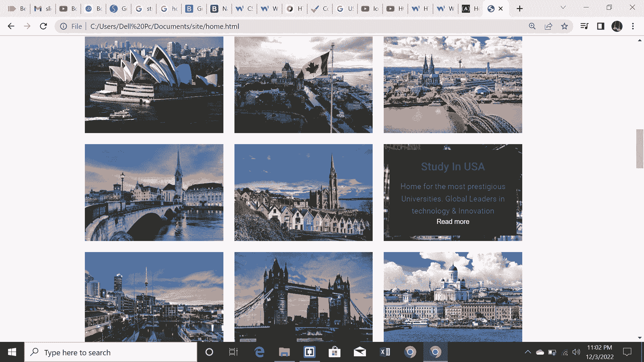This screenshot has height=362, width=644.
Task: Open Microsoft Edge from taskbar
Action: (259, 352)
